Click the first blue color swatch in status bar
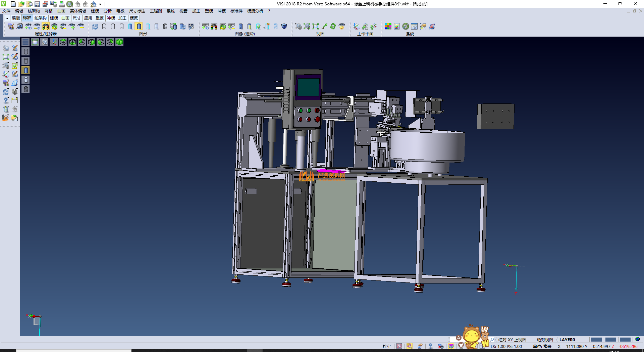644x352 pixels. pyautogui.click(x=596, y=340)
